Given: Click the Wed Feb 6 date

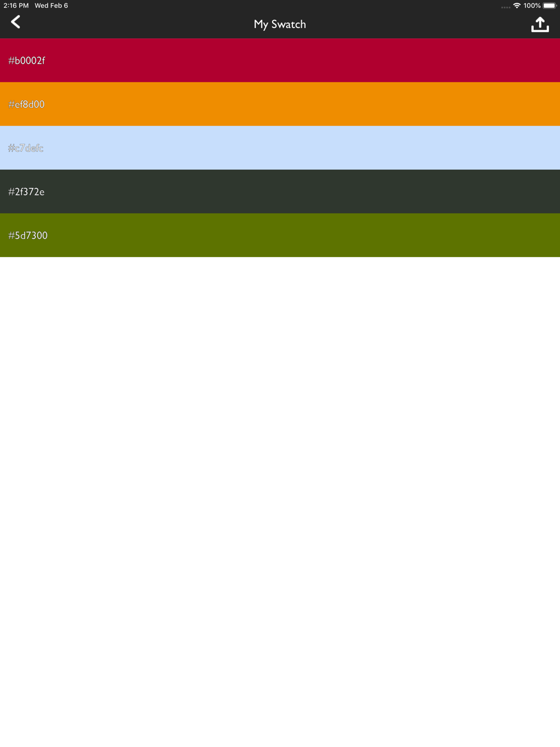Looking at the screenshot, I should pos(52,6).
